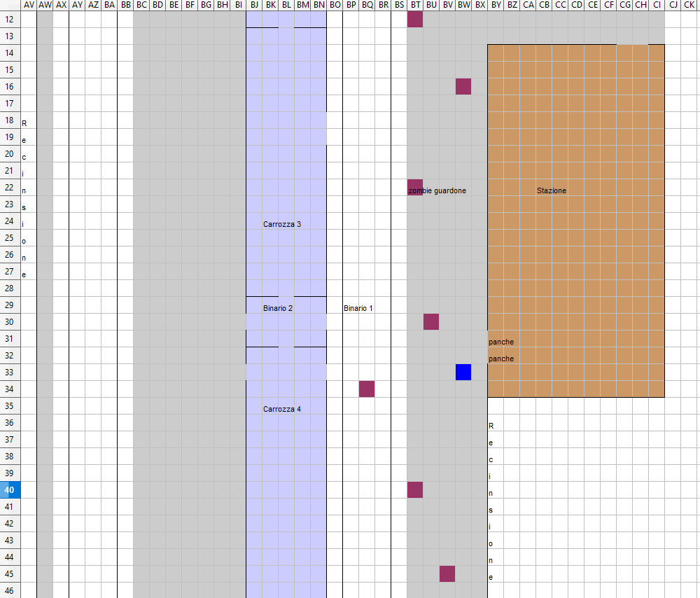Select the cell labeled Stazione
Viewport: 700px width, 598px height.
[552, 190]
